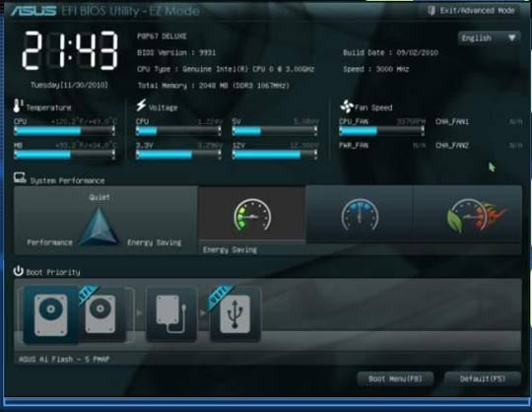Click the Fan Speed fan icon
Screen dimensions: 532x412
[x=347, y=106]
